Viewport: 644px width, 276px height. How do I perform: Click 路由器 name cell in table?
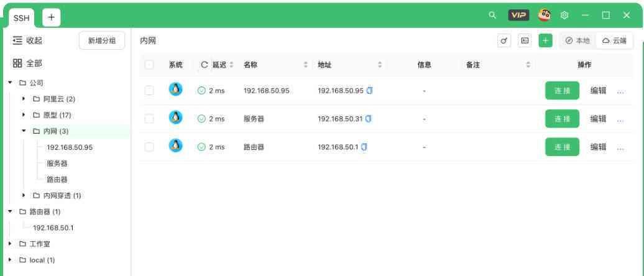click(x=254, y=147)
